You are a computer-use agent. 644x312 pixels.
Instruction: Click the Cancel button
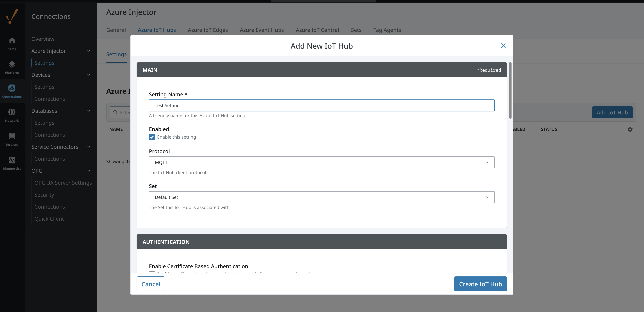coord(151,284)
